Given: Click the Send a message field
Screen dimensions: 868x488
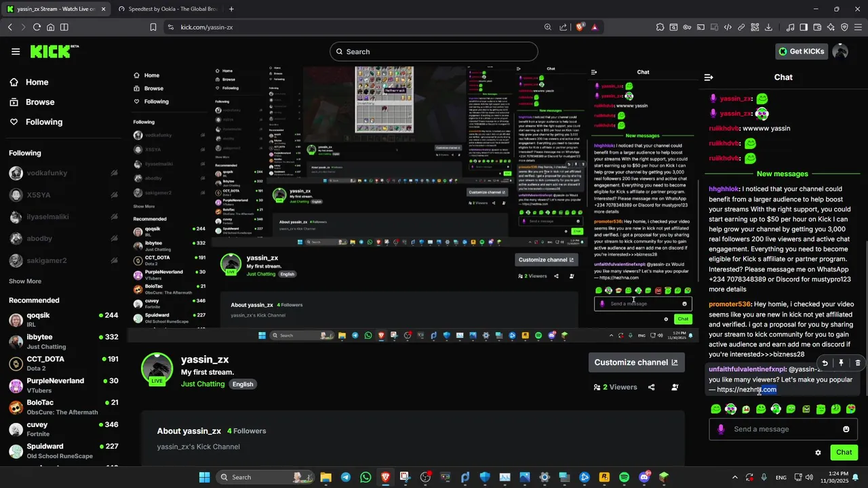Looking at the screenshot, I should [783, 429].
